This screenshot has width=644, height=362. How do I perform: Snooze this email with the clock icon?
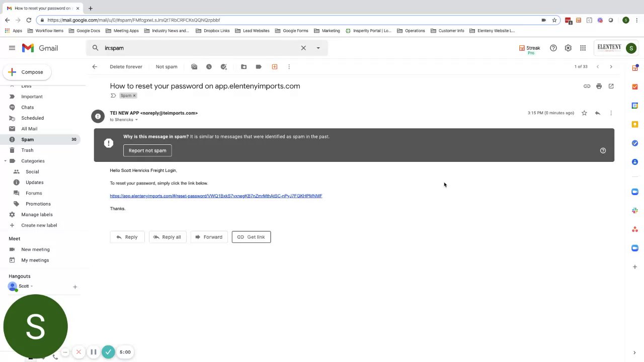click(x=209, y=66)
